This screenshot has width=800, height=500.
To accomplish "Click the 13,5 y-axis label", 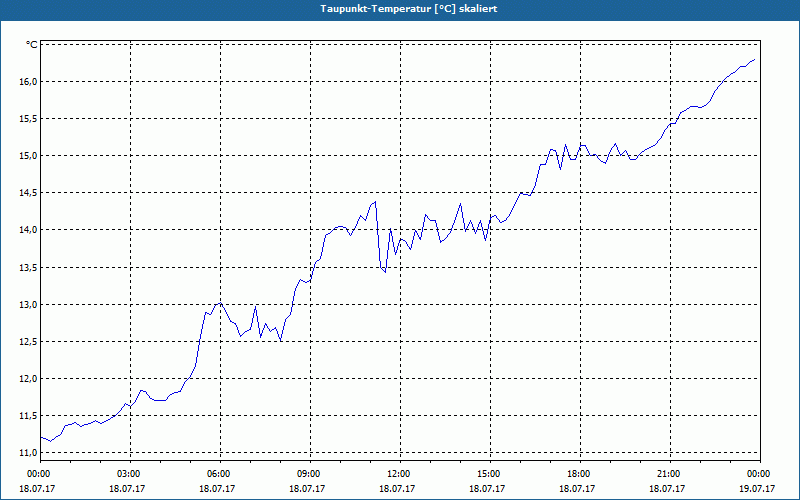I will (28, 267).
